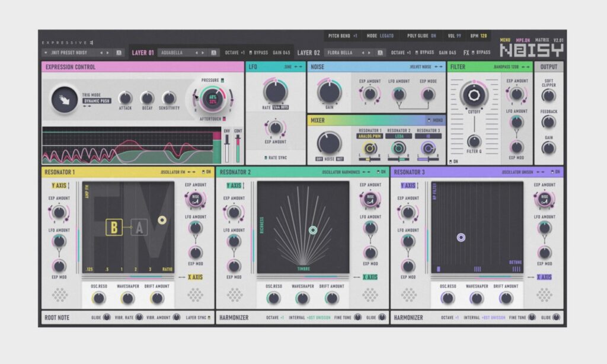Click the Resonator 2 Osc.Reso knob

(273, 298)
